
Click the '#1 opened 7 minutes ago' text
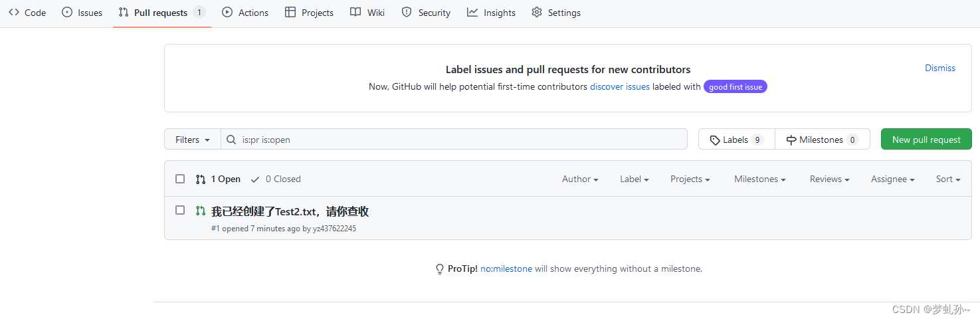click(x=255, y=229)
